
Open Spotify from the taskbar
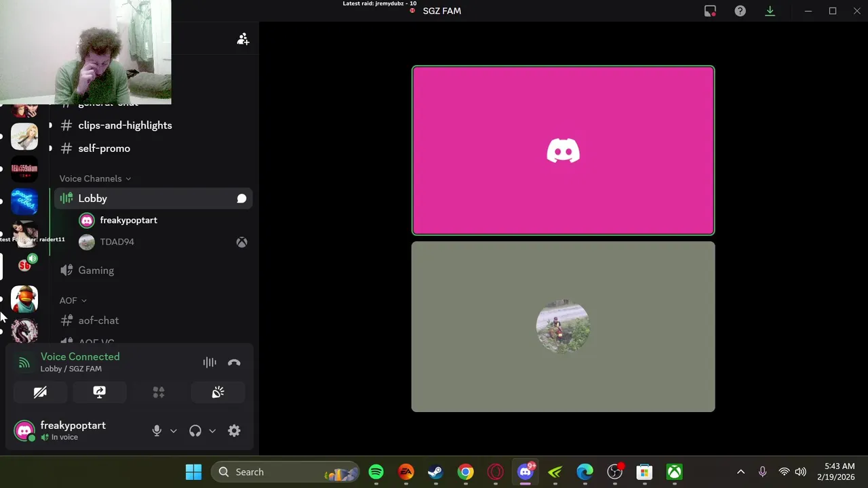click(x=376, y=472)
